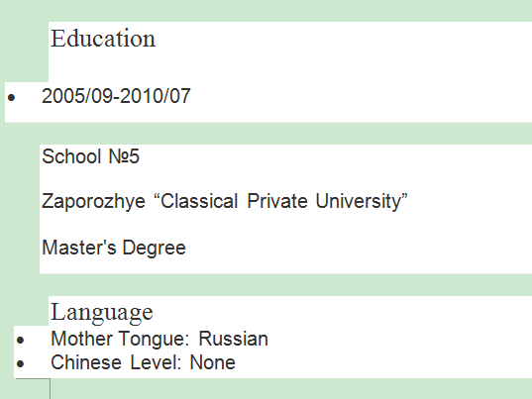Screen dimensions: 532x399
Task: Click the word Degree
Action: pos(154,249)
